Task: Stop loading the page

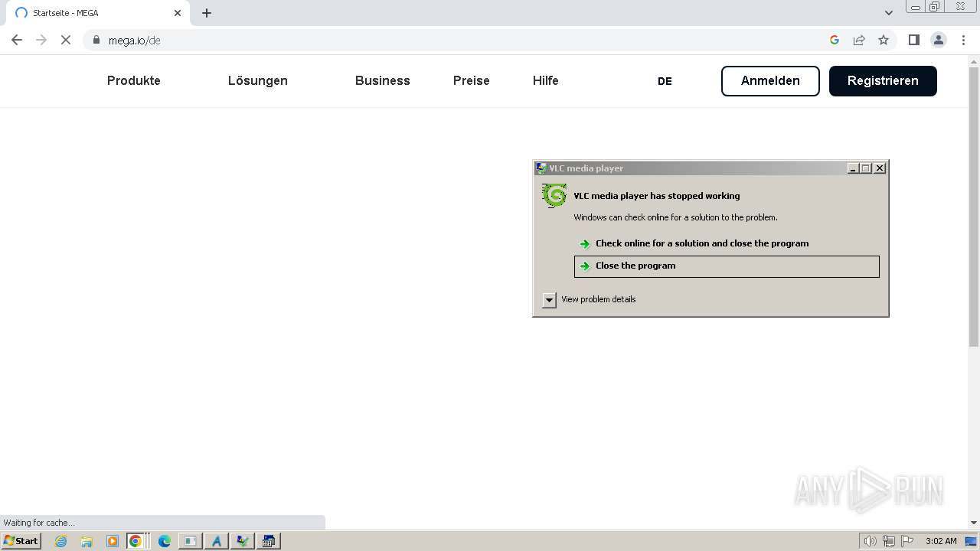Action: (66, 40)
